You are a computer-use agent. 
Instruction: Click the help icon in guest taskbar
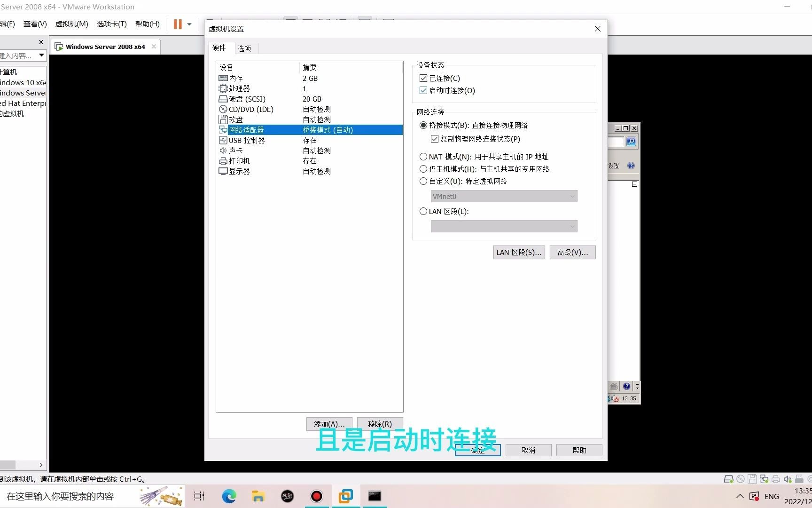pos(627,386)
